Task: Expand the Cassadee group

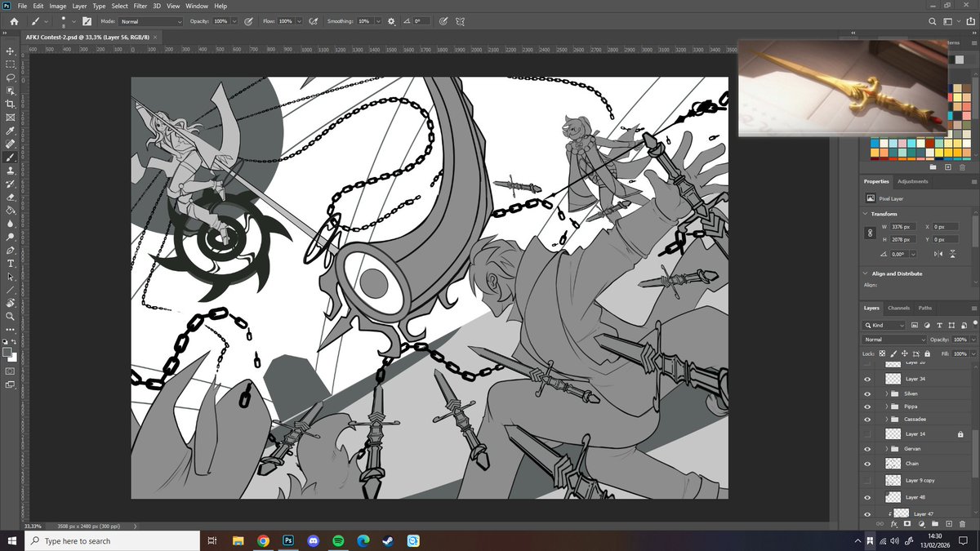Action: pos(887,420)
